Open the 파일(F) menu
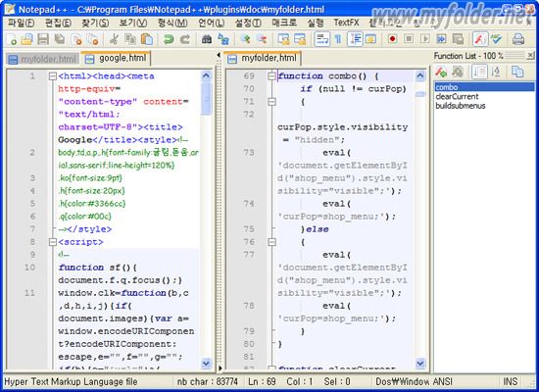The image size is (539, 392). pos(22,23)
